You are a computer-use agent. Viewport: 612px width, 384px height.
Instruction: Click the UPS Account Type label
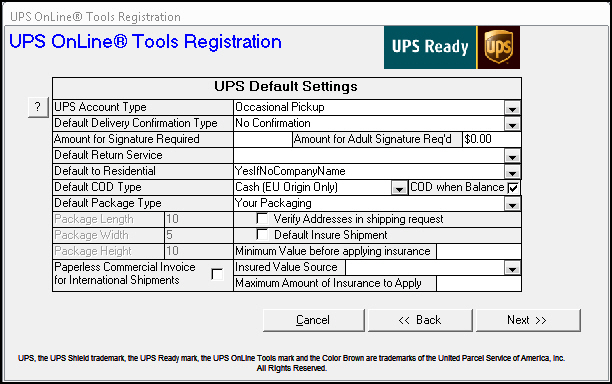(100, 107)
